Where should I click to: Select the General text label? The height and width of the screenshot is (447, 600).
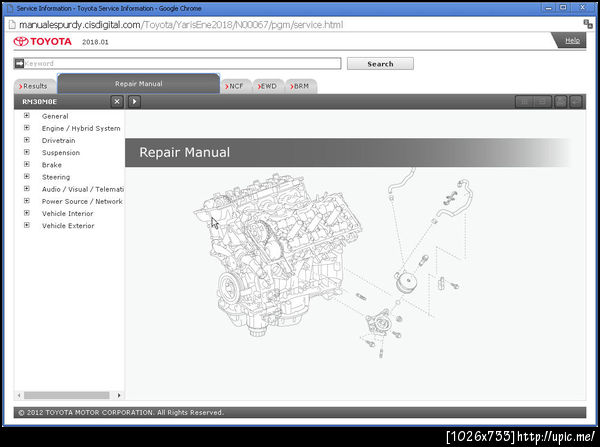pos(55,116)
